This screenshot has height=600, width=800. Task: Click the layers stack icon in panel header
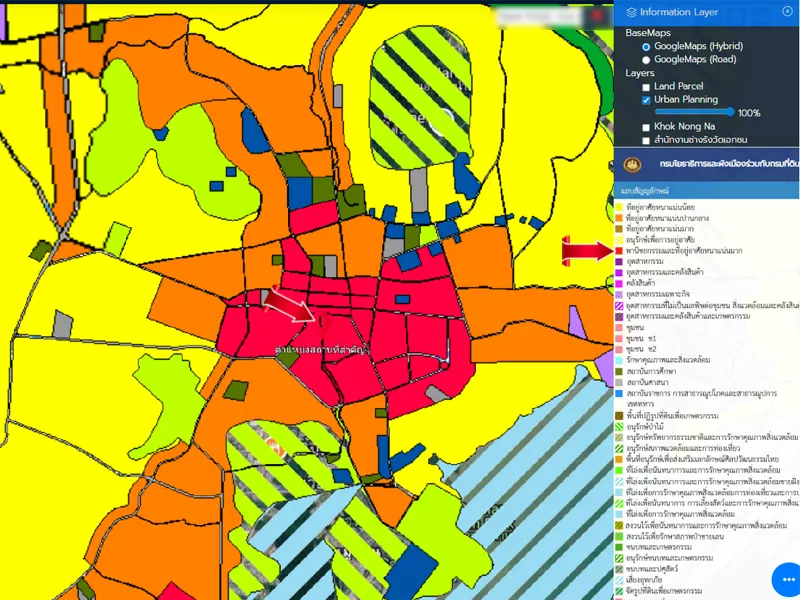[630, 12]
